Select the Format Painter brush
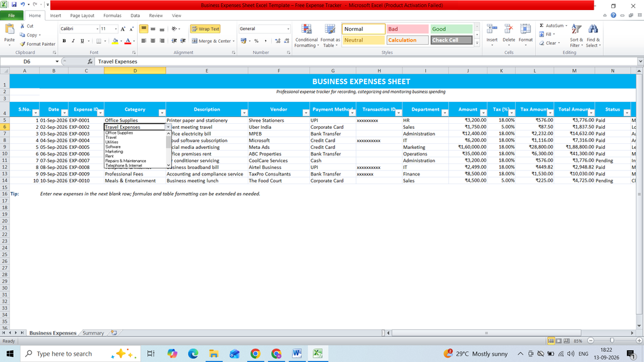Screen dimensions: 644x362 tap(37, 44)
